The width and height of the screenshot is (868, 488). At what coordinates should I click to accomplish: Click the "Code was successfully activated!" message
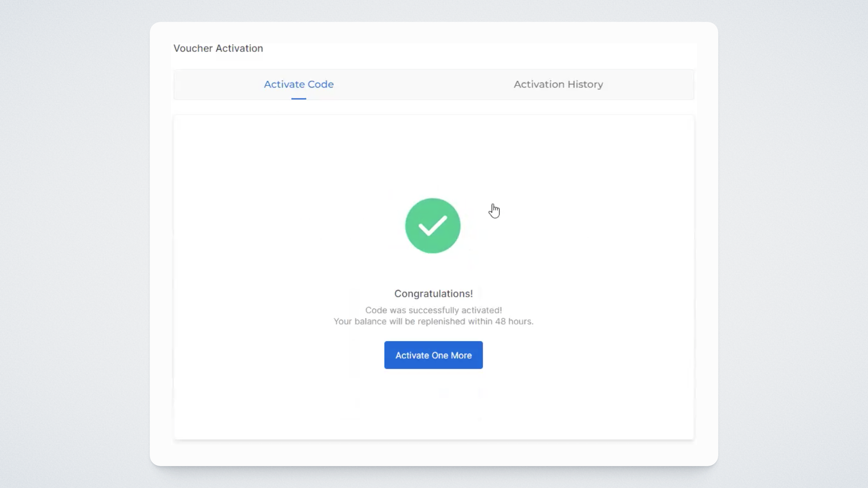click(x=433, y=310)
